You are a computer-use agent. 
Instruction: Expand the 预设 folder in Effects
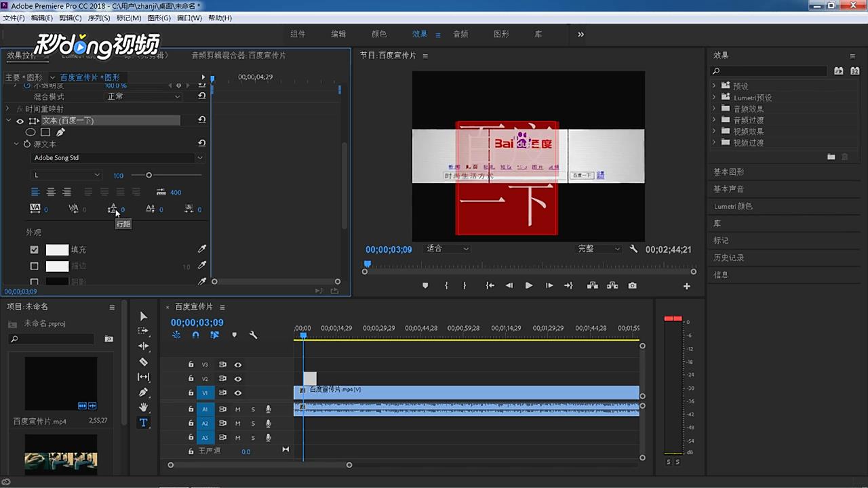pos(714,86)
